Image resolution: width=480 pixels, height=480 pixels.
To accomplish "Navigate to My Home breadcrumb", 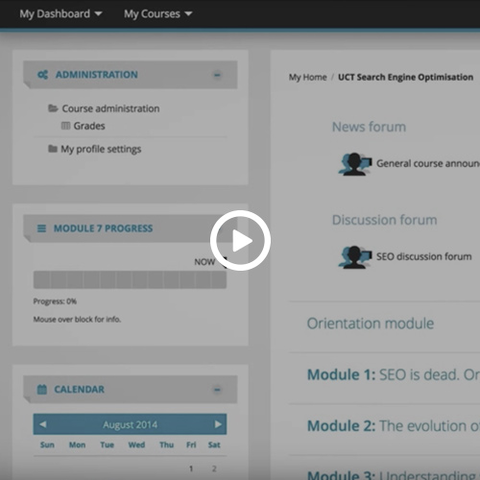I will 308,77.
